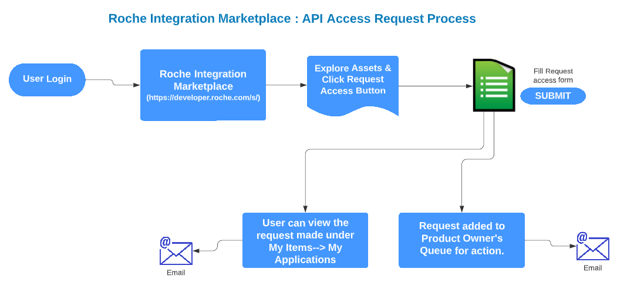Select the arrow between Marketplace and Explore Assets

point(286,85)
